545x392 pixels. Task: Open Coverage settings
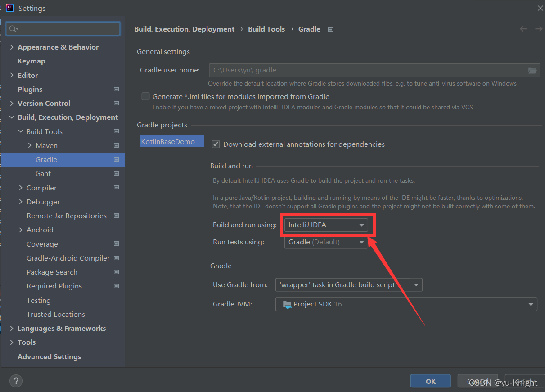pos(42,244)
